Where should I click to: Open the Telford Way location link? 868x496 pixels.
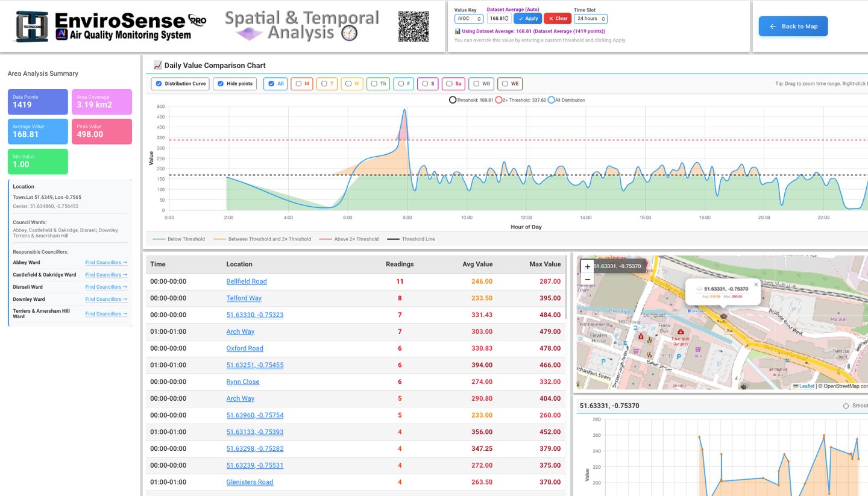point(244,298)
